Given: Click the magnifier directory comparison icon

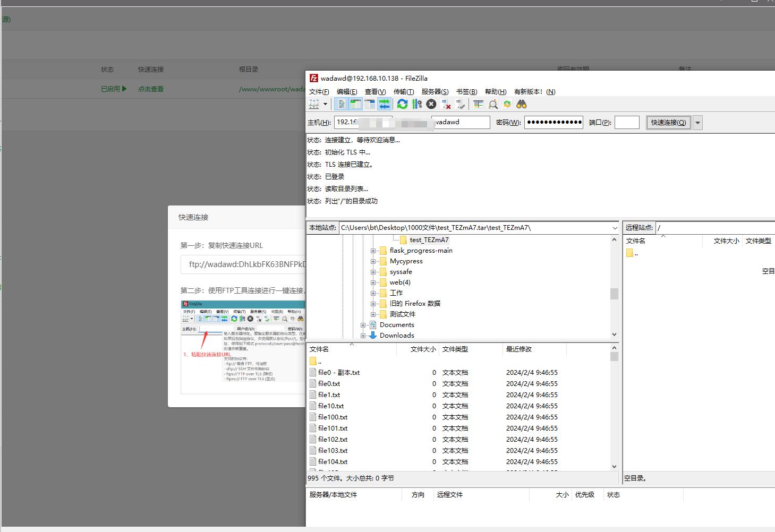Looking at the screenshot, I should coord(493,104).
